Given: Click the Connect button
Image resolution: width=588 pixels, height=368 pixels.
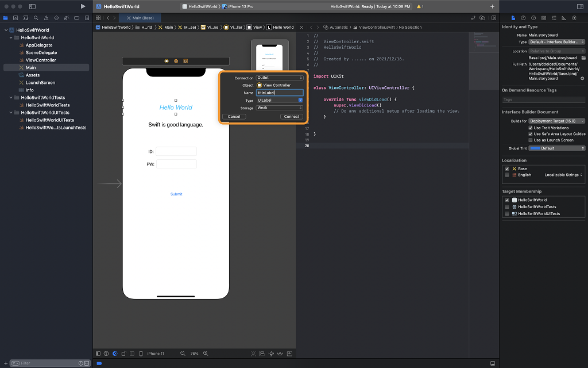Looking at the screenshot, I should [292, 117].
